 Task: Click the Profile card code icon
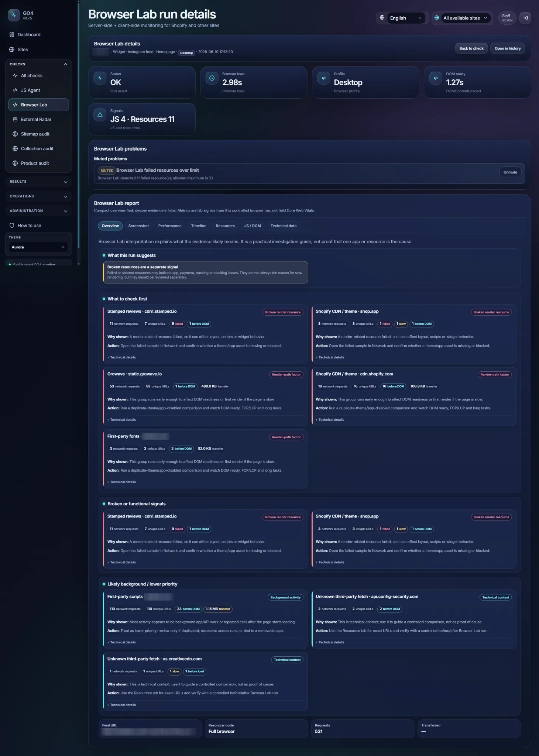tap(324, 78)
